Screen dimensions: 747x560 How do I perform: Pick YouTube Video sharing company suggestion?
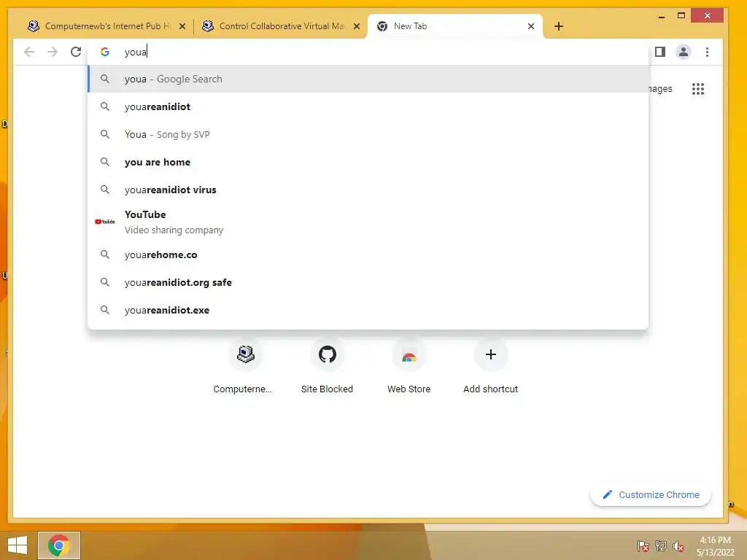point(368,222)
